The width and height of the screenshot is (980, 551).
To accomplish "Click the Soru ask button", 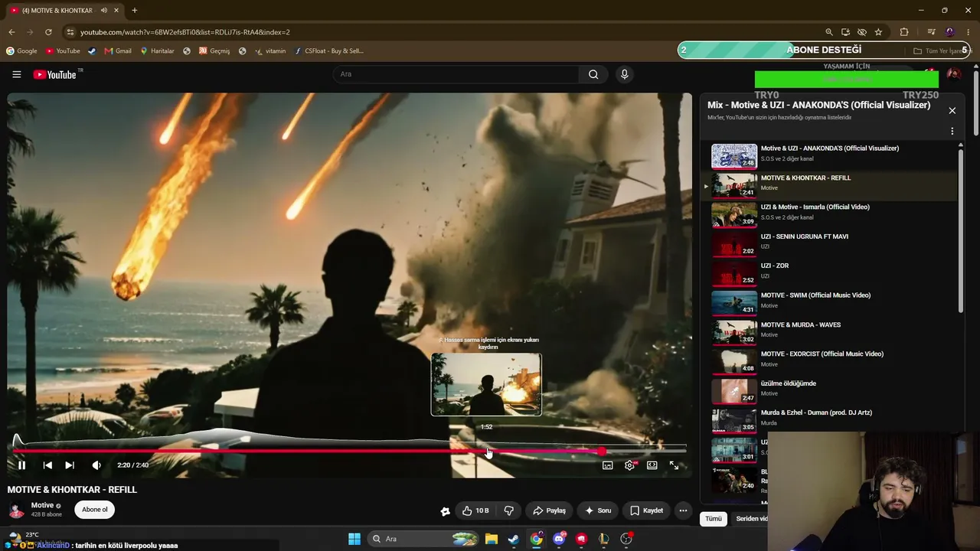I will coord(598,510).
